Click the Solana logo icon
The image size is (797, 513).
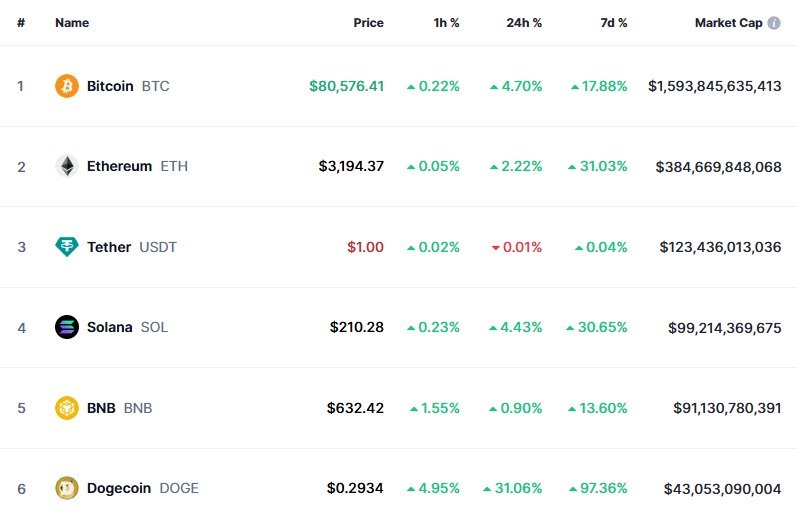[67, 327]
